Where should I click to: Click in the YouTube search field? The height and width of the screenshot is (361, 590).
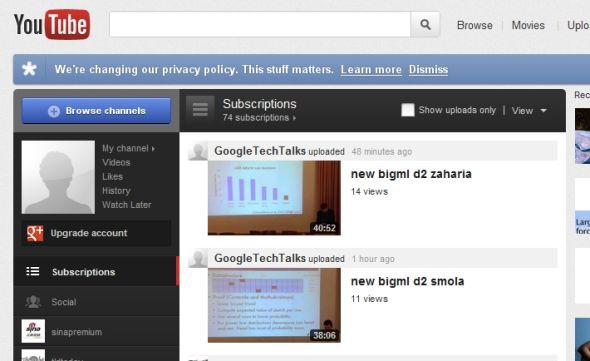(x=260, y=24)
